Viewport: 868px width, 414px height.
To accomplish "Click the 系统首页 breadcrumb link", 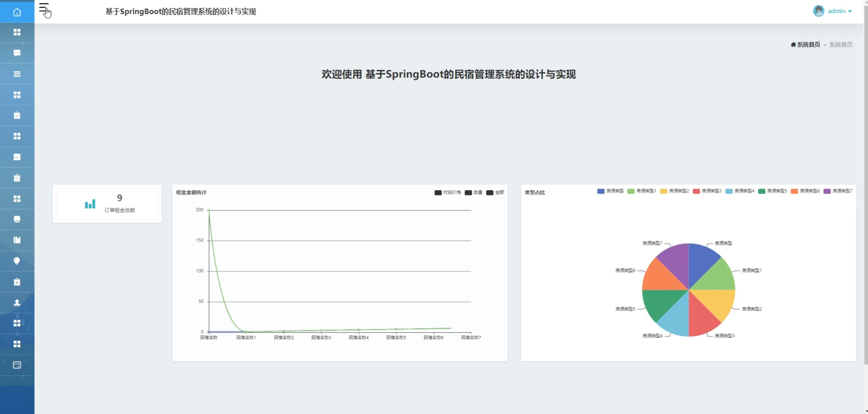I will [x=808, y=44].
